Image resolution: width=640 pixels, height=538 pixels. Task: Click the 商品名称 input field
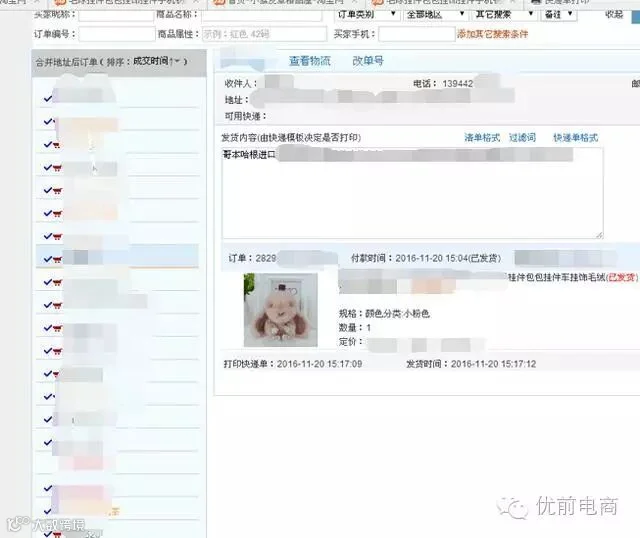[x=262, y=16]
